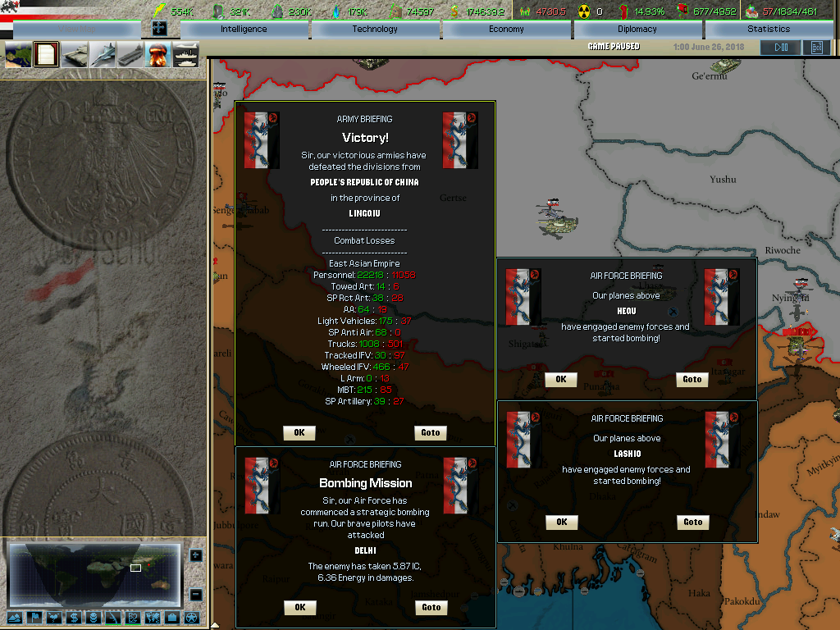This screenshot has height=630, width=840.
Task: Open the history log document icon
Action: [x=46, y=54]
